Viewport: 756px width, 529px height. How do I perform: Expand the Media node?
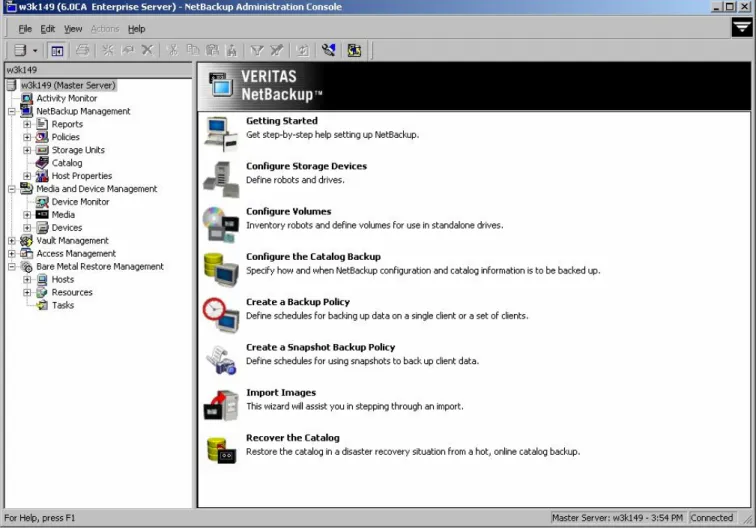27,215
